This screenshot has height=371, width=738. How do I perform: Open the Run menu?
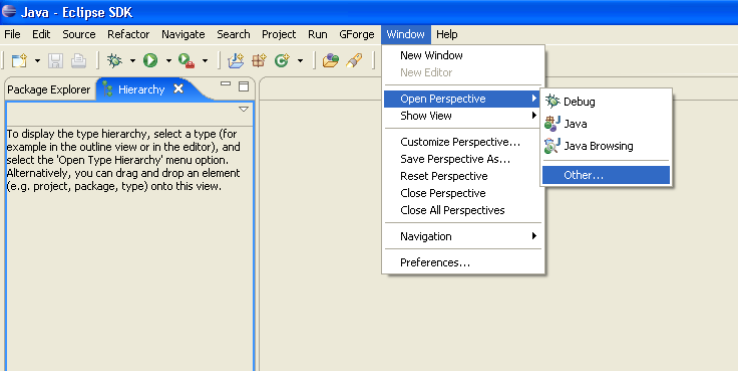318,34
